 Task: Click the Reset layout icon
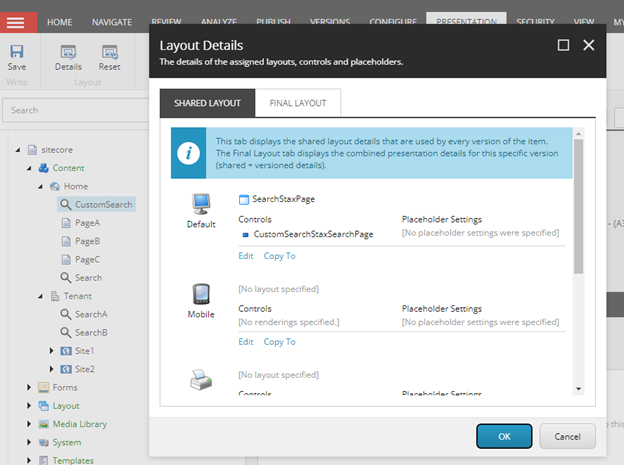point(110,52)
